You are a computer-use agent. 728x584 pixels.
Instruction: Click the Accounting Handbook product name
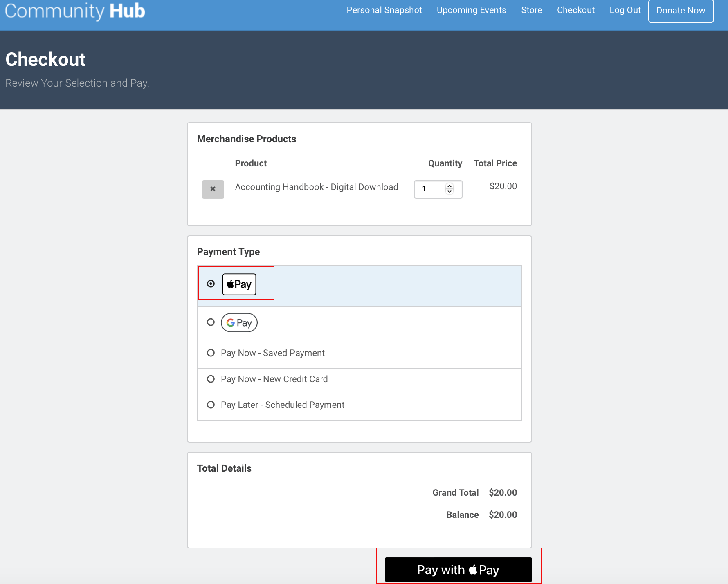316,187
